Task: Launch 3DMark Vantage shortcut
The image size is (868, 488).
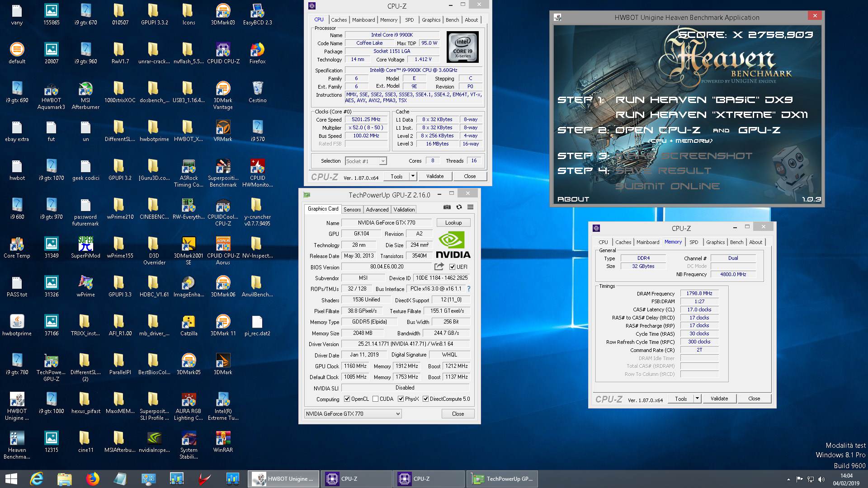Action: click(x=223, y=95)
